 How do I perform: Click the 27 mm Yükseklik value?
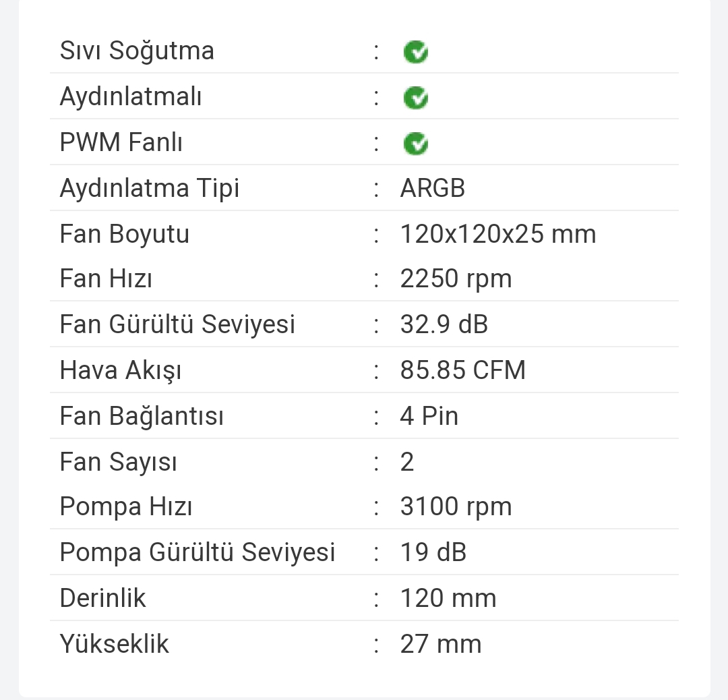click(x=441, y=644)
